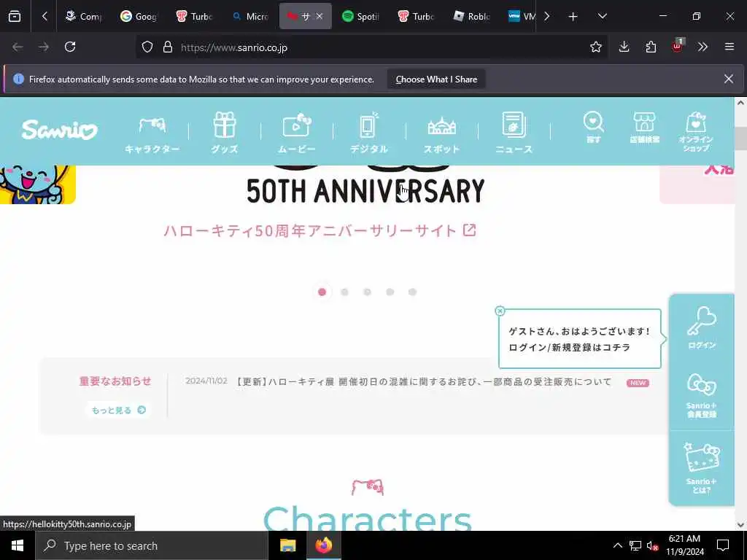The width and height of the screenshot is (747, 560).
Task: Select the third carousel dot
Action: 368,292
